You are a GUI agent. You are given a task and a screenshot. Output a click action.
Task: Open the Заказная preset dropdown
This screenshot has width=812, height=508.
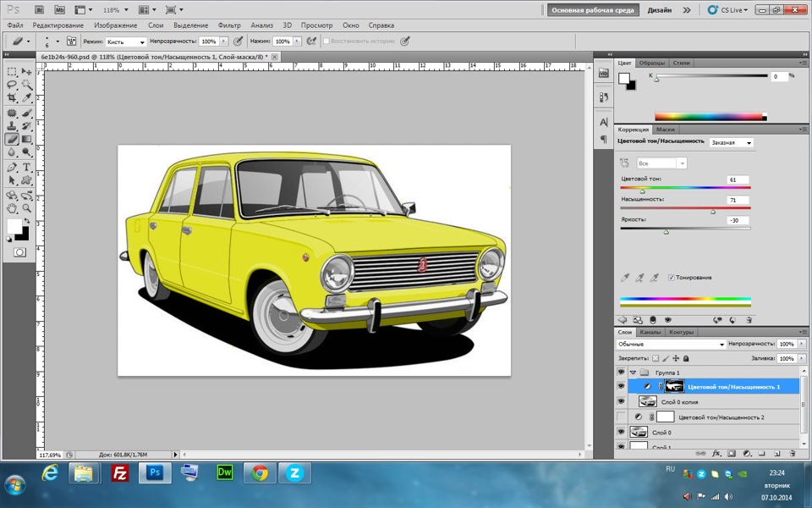click(x=731, y=142)
